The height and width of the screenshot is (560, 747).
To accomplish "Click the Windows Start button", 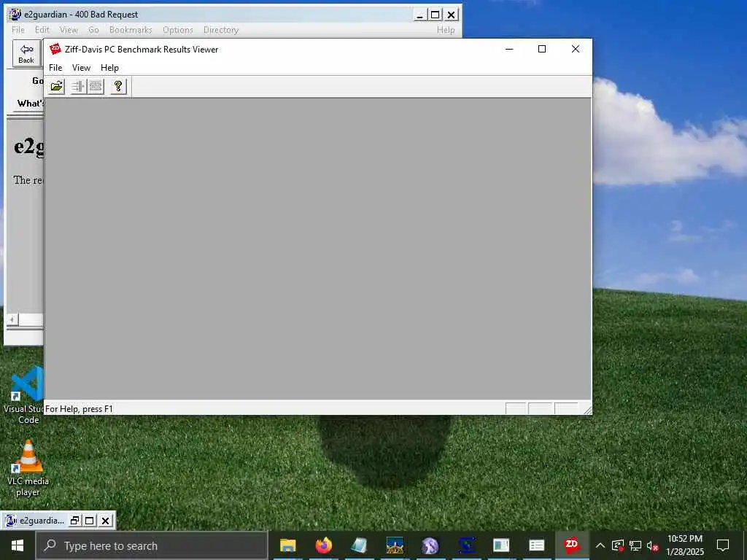I will coord(18,545).
